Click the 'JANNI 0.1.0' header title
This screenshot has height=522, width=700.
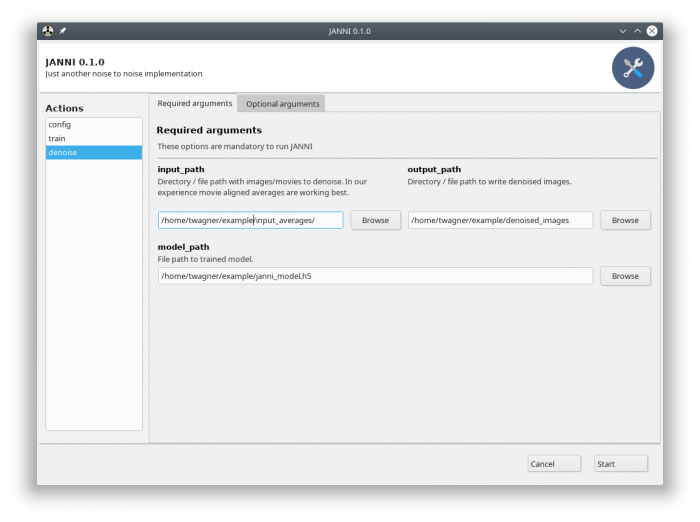pyautogui.click(x=75, y=62)
